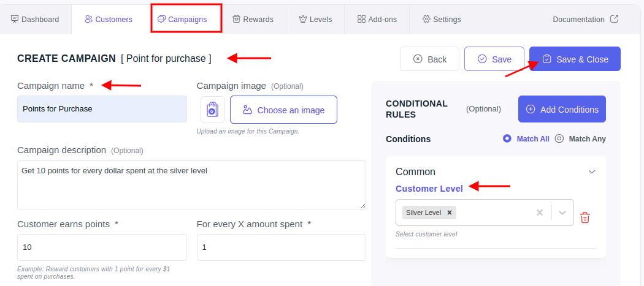Select the Match Any radio option
Screen dimensions: 644x286
click(x=580, y=138)
